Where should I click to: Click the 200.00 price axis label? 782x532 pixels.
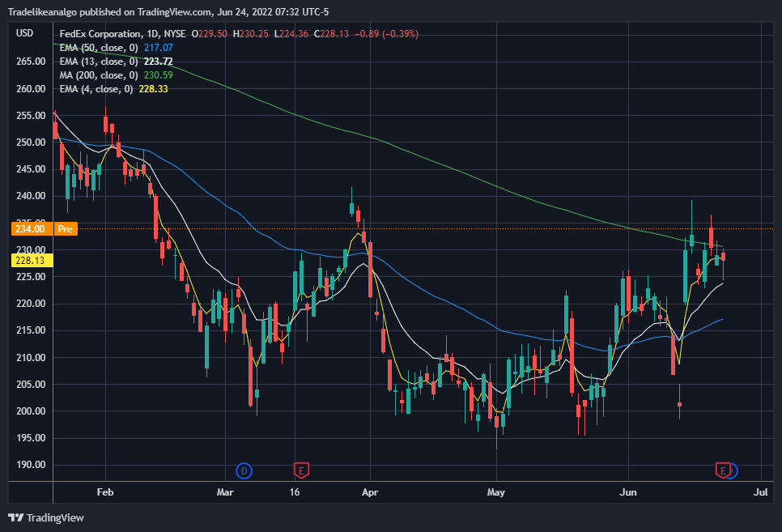(x=31, y=411)
